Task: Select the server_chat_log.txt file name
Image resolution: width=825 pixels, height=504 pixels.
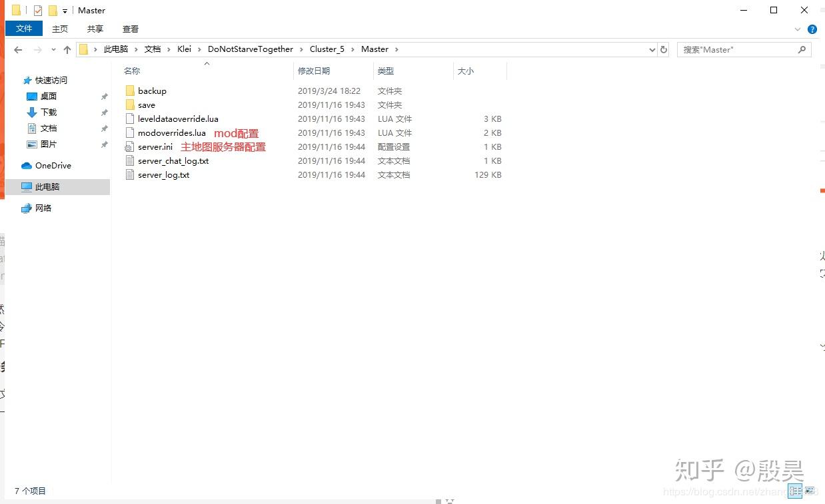Action: pyautogui.click(x=173, y=160)
